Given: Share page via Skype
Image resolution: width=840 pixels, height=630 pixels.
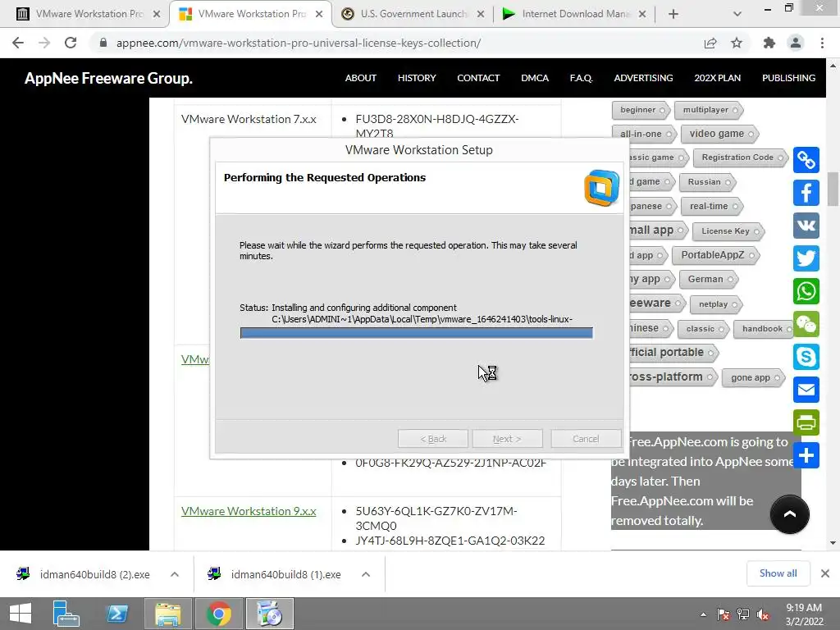Looking at the screenshot, I should (806, 357).
